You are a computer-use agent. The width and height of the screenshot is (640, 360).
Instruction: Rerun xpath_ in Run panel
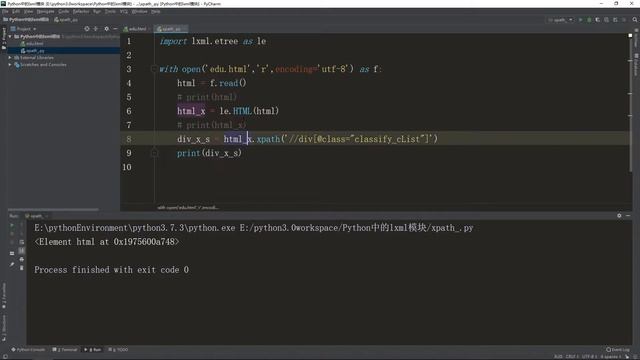(12, 225)
